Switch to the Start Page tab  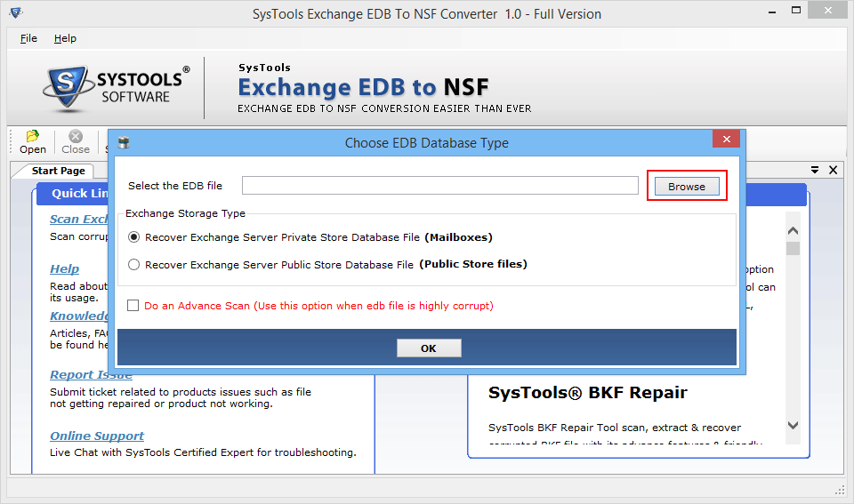(x=59, y=171)
